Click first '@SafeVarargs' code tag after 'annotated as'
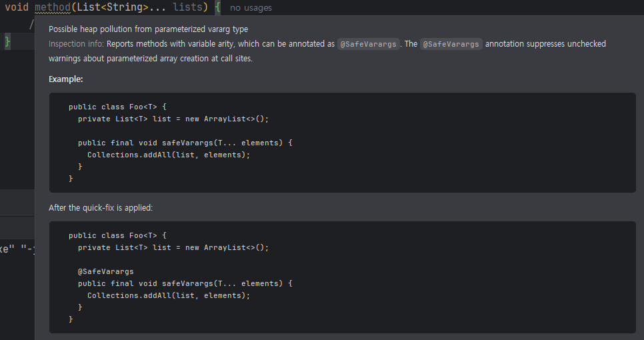This screenshot has height=340, width=644. (368, 44)
